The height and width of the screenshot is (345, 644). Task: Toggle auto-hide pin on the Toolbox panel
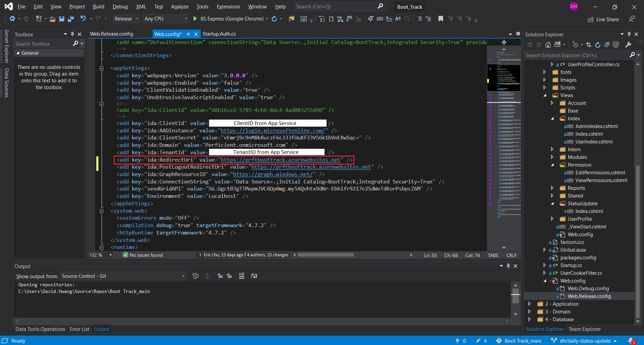(x=72, y=34)
